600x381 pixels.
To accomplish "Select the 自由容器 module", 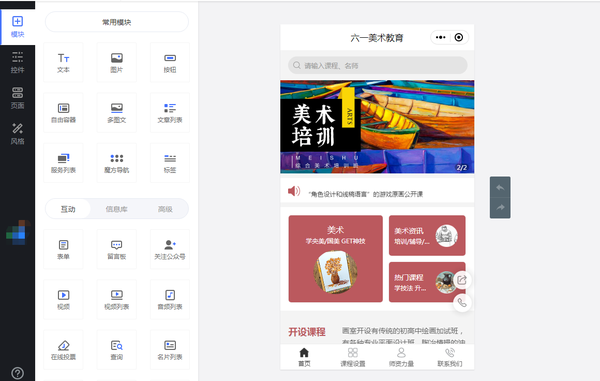I will 64,113.
